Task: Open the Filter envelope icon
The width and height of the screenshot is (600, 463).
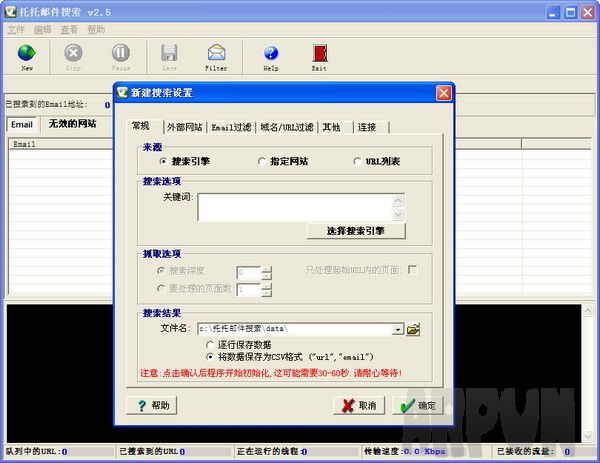Action: tap(216, 57)
